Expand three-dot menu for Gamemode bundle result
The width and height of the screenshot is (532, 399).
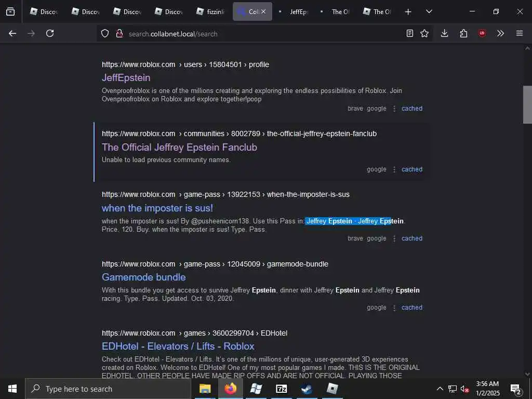click(x=394, y=308)
